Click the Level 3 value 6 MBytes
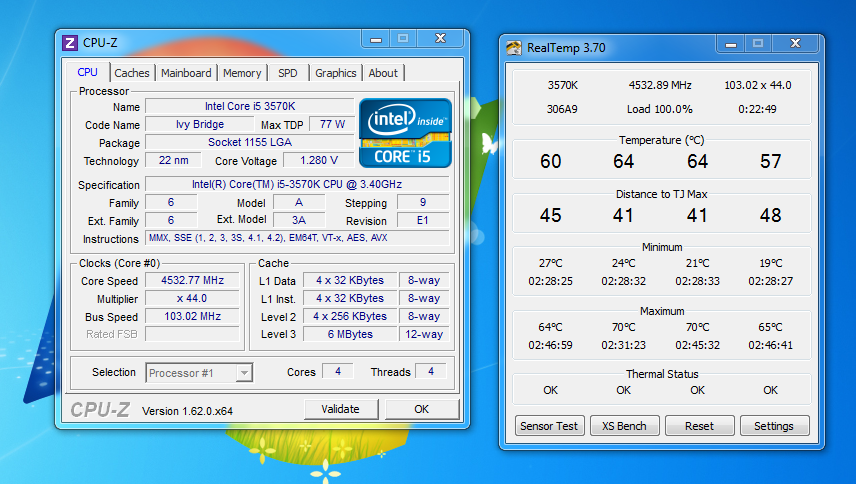 tap(350, 334)
